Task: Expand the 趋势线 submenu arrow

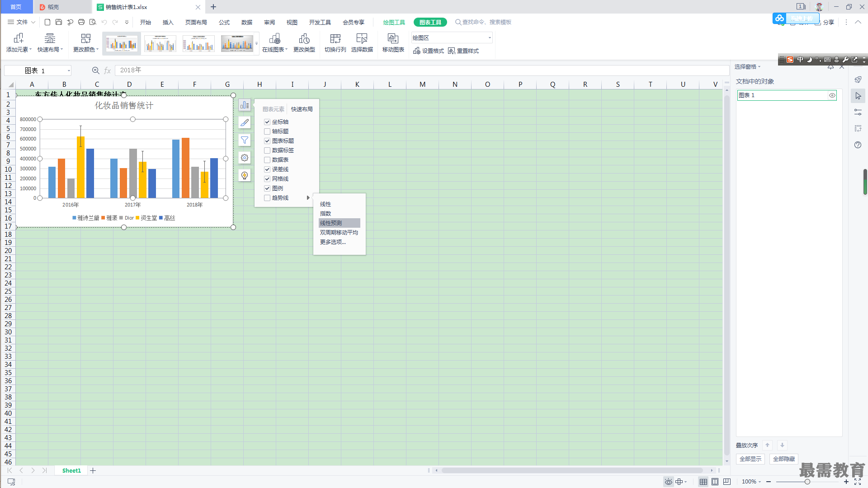Action: click(308, 198)
